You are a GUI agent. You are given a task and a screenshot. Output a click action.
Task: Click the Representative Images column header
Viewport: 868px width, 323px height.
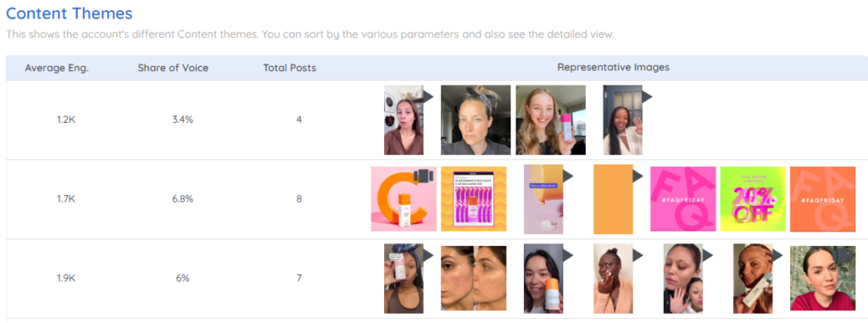pyautogui.click(x=614, y=68)
